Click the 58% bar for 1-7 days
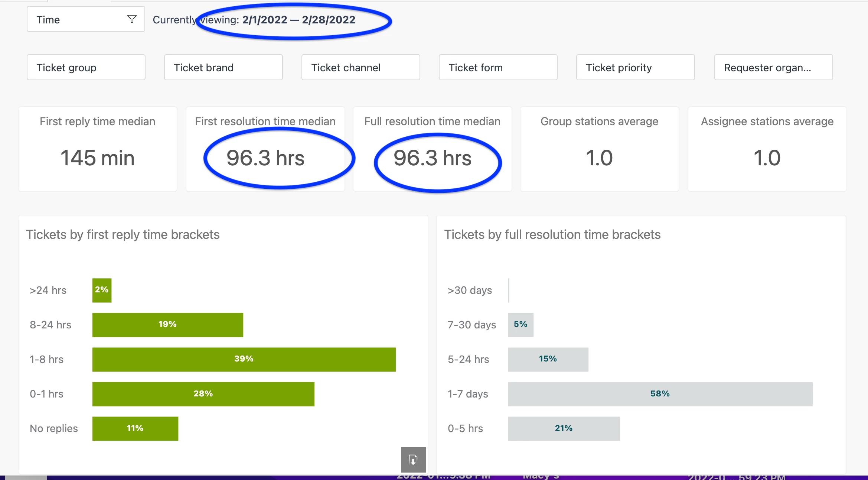 [x=660, y=394]
